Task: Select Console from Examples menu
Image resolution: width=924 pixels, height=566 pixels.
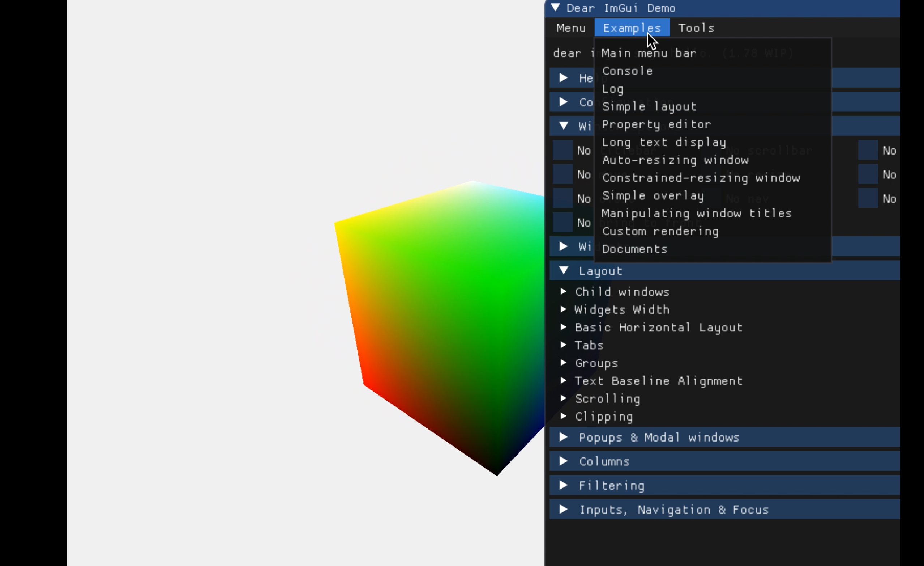Action: pos(627,71)
